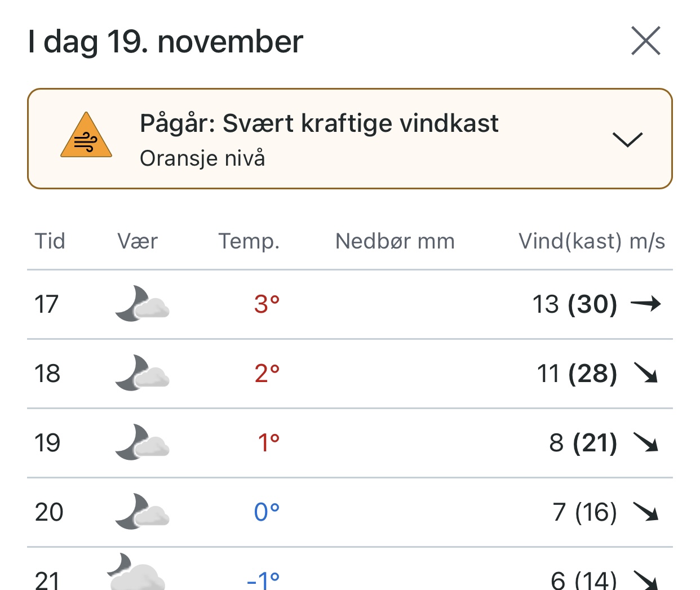The image size is (700, 590).
Task: Select the 0° temperature at hour 20
Action: pyautogui.click(x=267, y=512)
